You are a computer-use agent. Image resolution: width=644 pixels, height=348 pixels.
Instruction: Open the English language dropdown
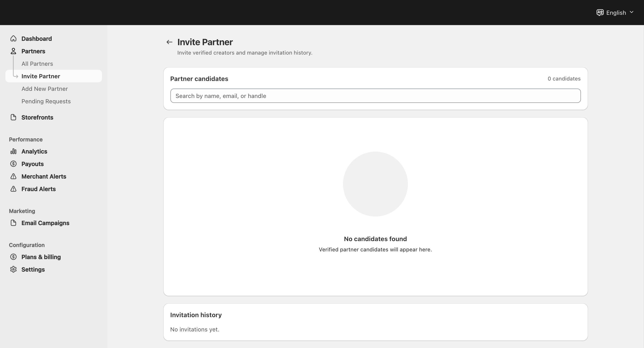[x=615, y=13]
